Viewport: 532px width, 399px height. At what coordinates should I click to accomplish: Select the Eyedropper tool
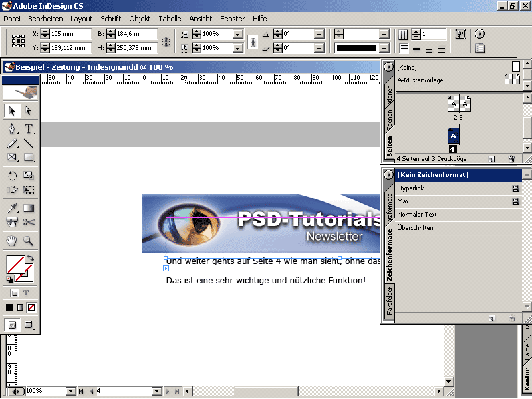[12, 208]
